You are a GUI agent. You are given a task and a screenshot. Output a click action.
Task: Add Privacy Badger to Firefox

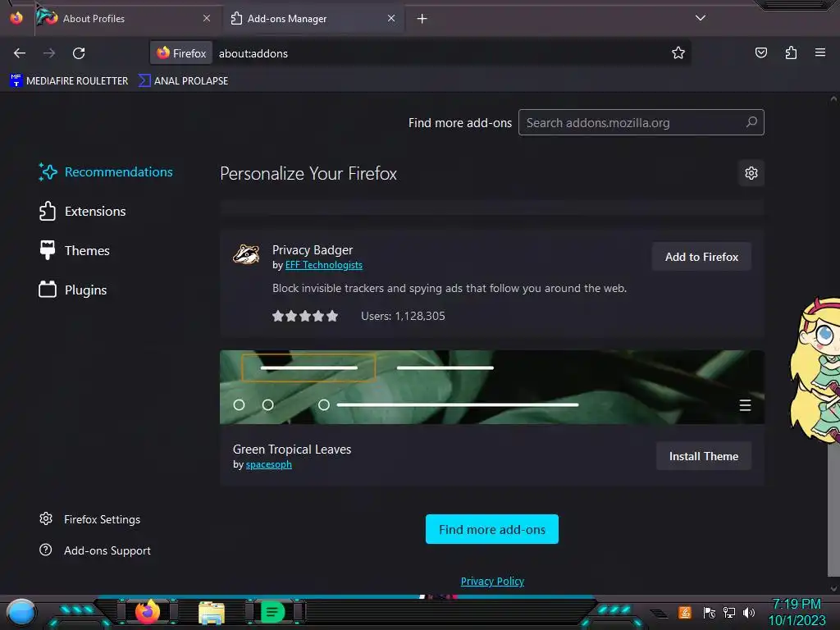[x=701, y=257]
